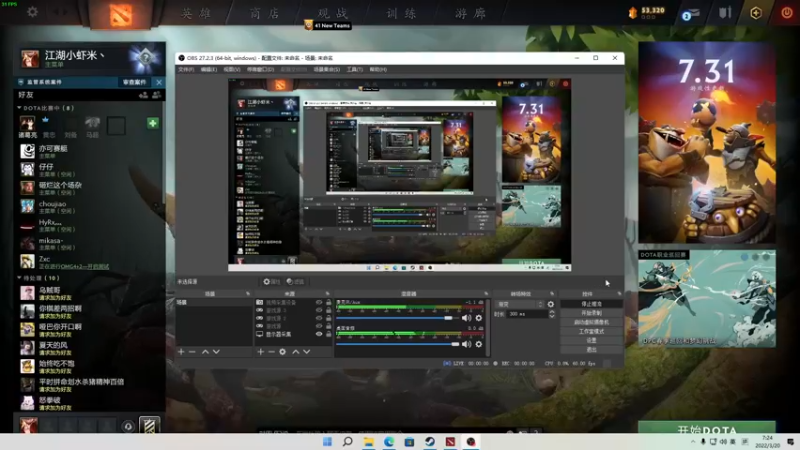The image size is (800, 450).
Task: Mute the desktop audio speaker icon
Action: click(x=466, y=344)
